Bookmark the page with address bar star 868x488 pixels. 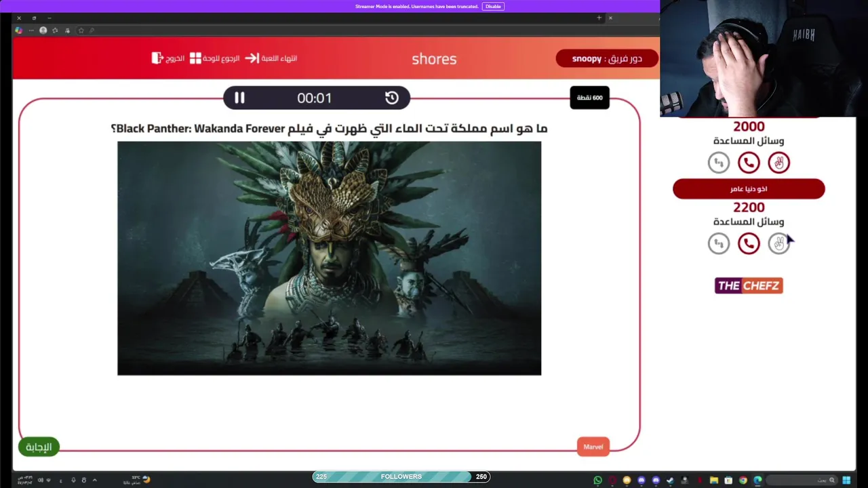(x=81, y=30)
